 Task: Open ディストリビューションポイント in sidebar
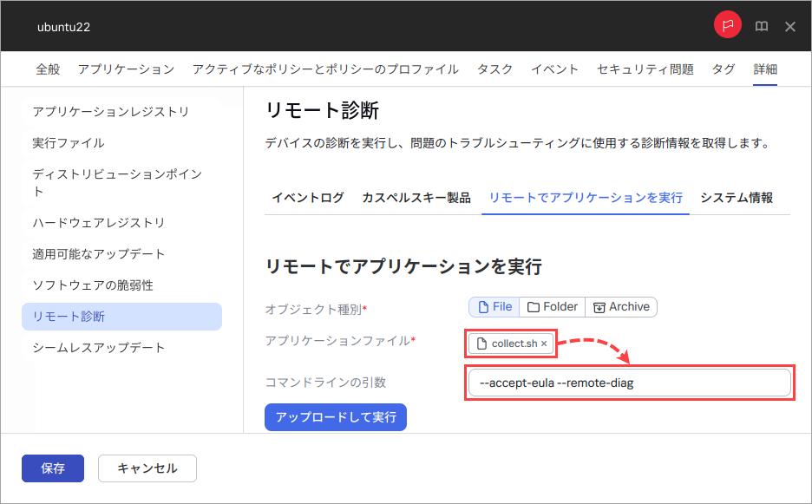coord(121,182)
